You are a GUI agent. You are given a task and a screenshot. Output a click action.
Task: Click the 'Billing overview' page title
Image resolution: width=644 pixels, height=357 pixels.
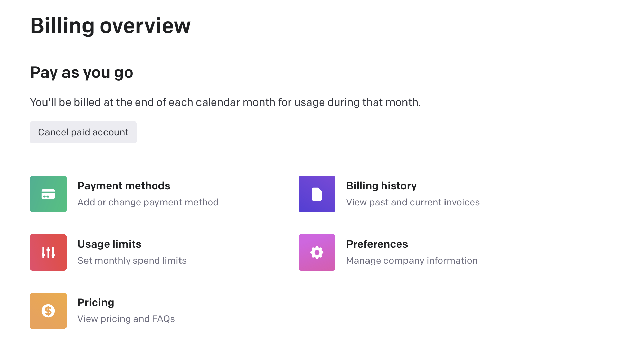coord(110,26)
